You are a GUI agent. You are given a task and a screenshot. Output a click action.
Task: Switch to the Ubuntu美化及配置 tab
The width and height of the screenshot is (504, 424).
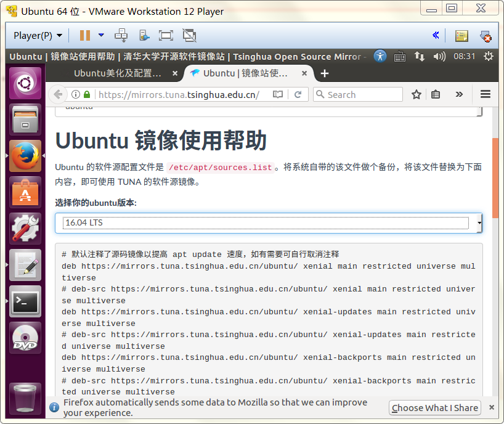pos(118,73)
